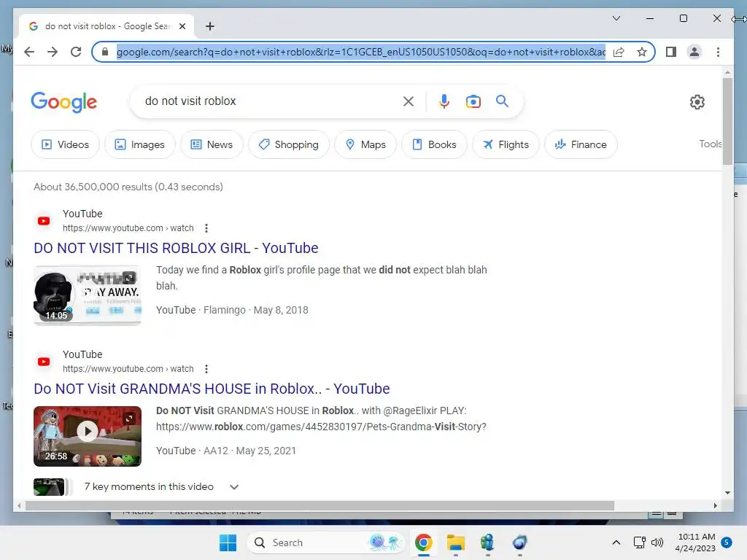
Task: Select the URL address bar
Action: click(360, 52)
